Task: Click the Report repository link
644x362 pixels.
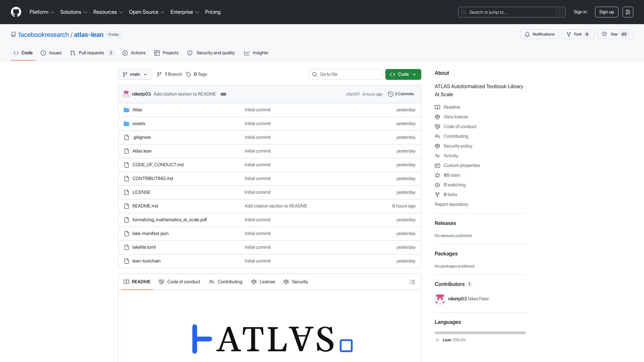Action: [x=451, y=204]
